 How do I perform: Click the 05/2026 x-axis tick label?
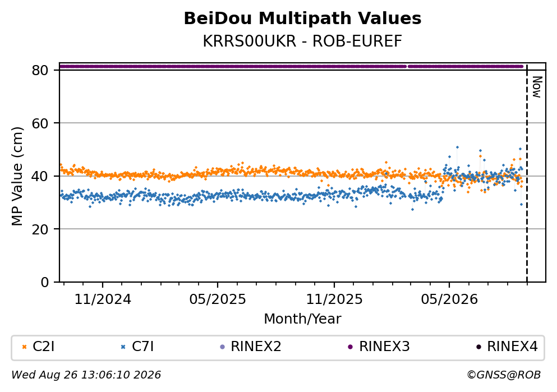(x=449, y=299)
